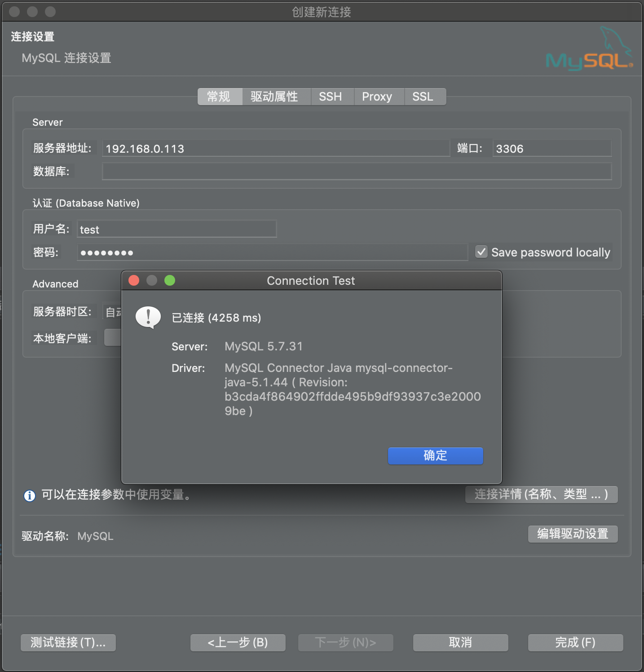Click the info icon beside variables hint
This screenshot has height=672, width=644.
click(x=30, y=495)
